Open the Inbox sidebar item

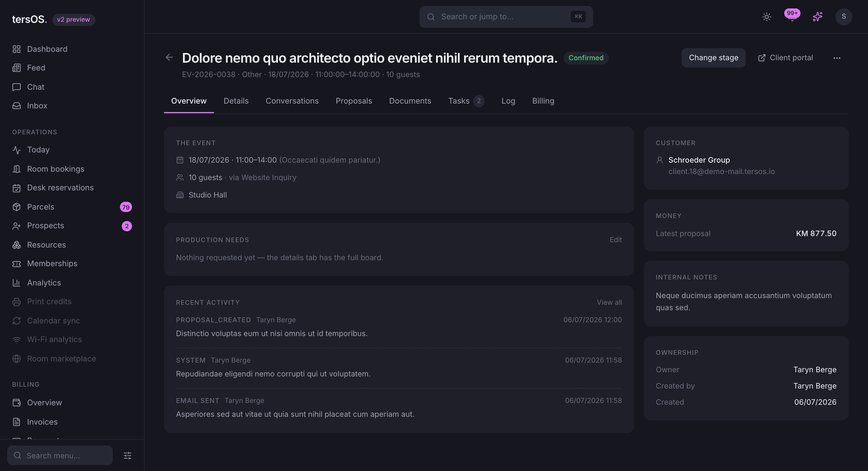[72, 106]
